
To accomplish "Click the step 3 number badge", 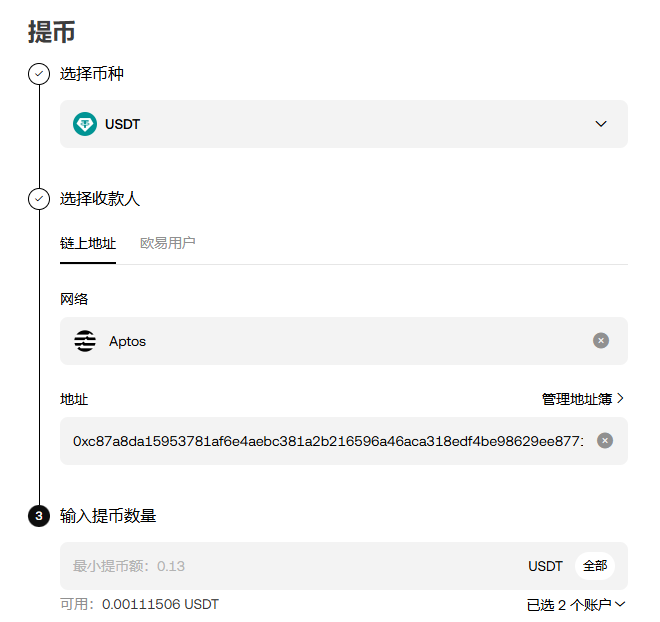I will coord(39,516).
